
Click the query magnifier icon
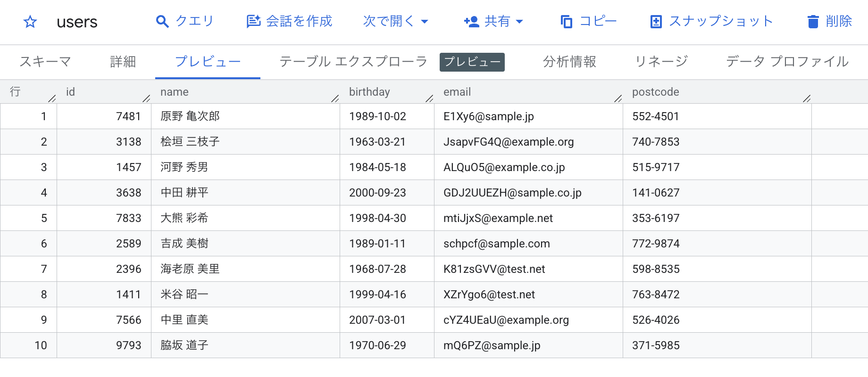(162, 22)
